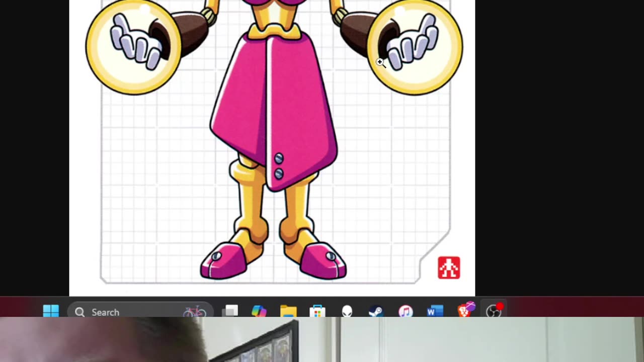Open iTunes music app on taskbar
The width and height of the screenshot is (644, 362).
tap(406, 311)
